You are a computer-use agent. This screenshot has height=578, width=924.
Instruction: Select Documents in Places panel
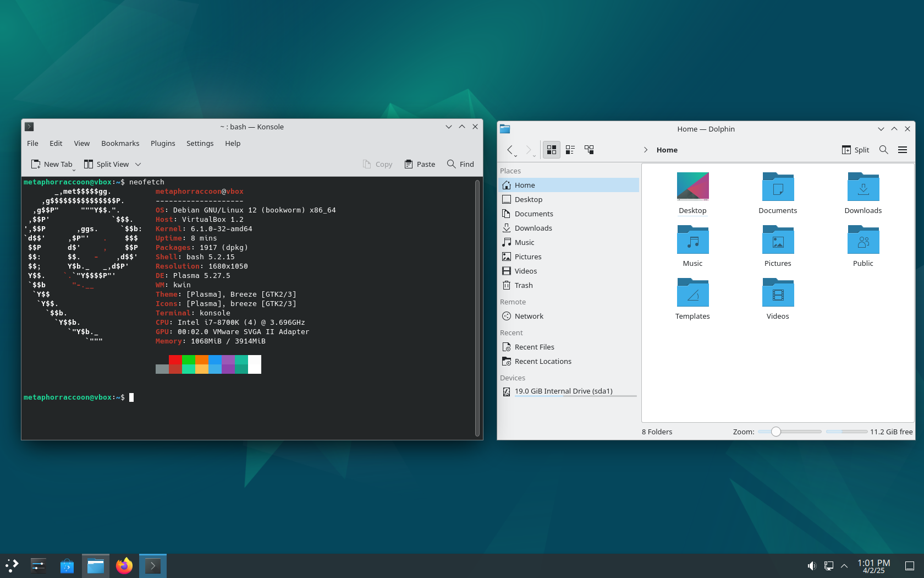pyautogui.click(x=569, y=214)
